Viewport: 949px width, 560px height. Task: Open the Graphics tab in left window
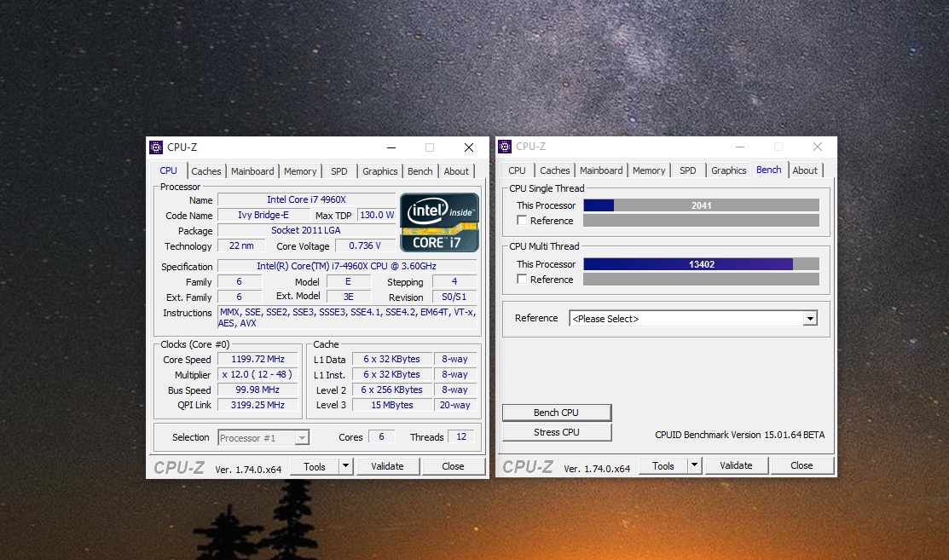click(x=380, y=171)
